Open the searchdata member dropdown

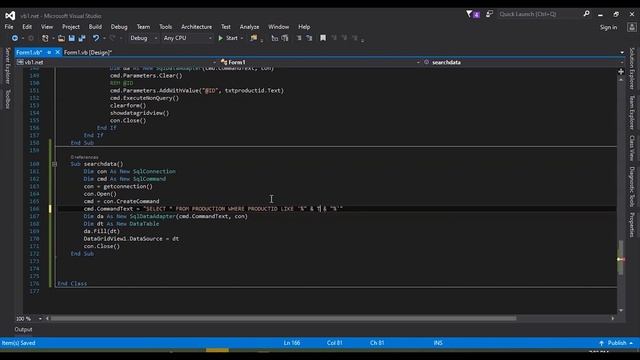click(523, 62)
